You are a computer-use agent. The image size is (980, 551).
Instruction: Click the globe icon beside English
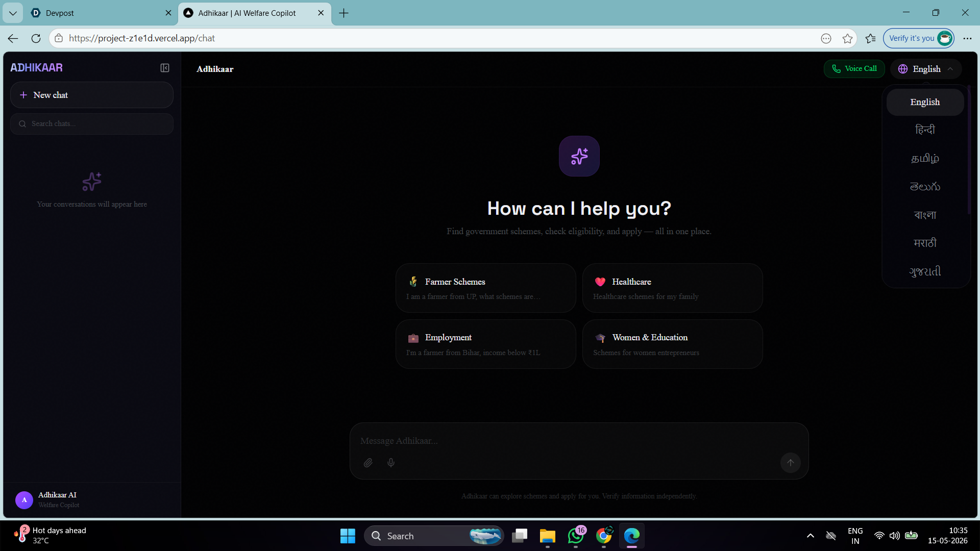point(903,69)
